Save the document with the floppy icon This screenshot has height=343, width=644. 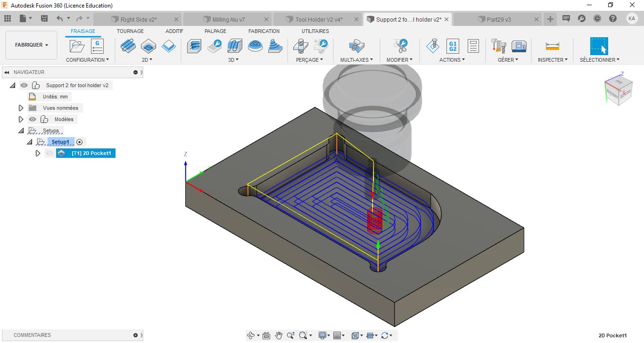[x=44, y=18]
